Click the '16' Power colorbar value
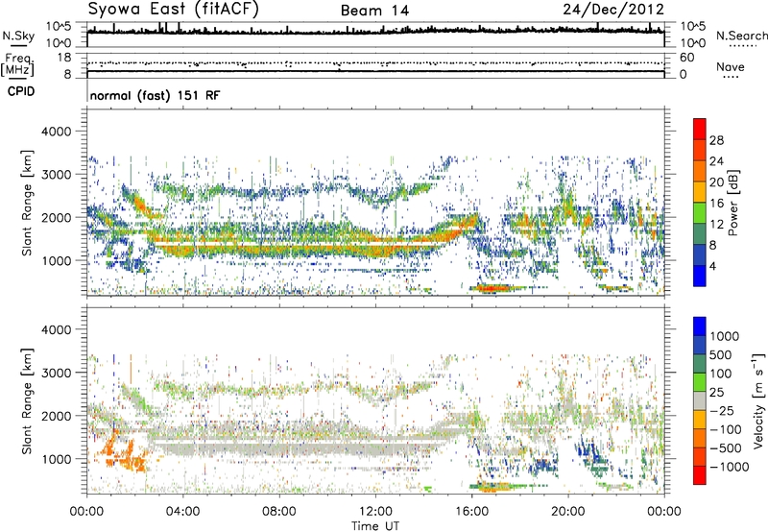Viewport: 768px width, 532px height. coord(716,204)
